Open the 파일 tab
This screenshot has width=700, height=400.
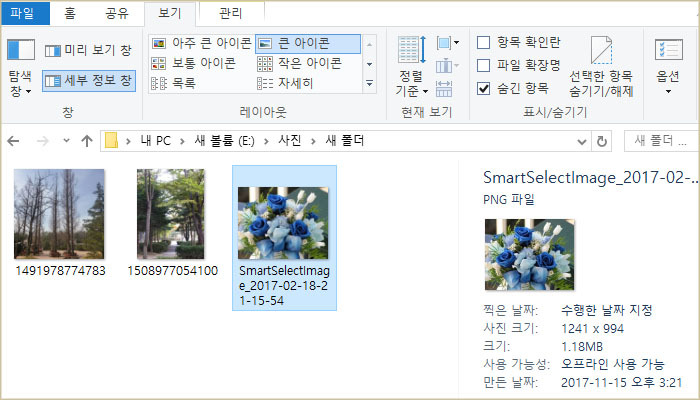click(25, 13)
